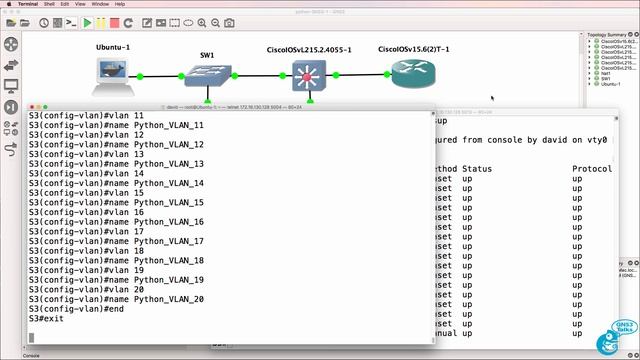Expand Nat1 entry in Topology Summary
Screen dimensions: 640x360
[589, 73]
